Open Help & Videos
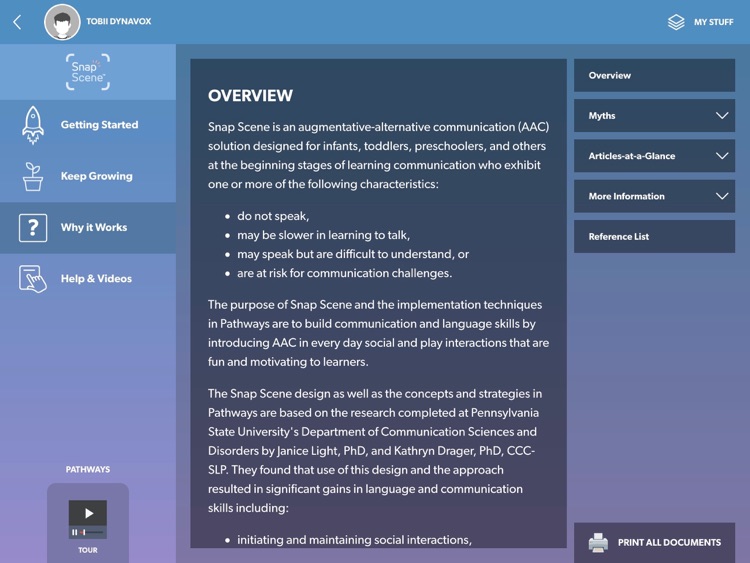Image resolution: width=750 pixels, height=563 pixels. tap(88, 279)
